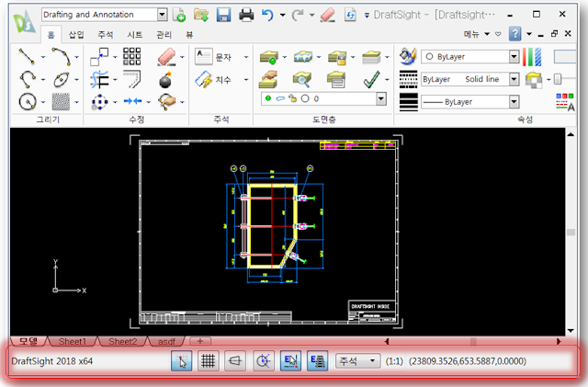
Task: Click the Move entities tool
Action: pos(99,57)
